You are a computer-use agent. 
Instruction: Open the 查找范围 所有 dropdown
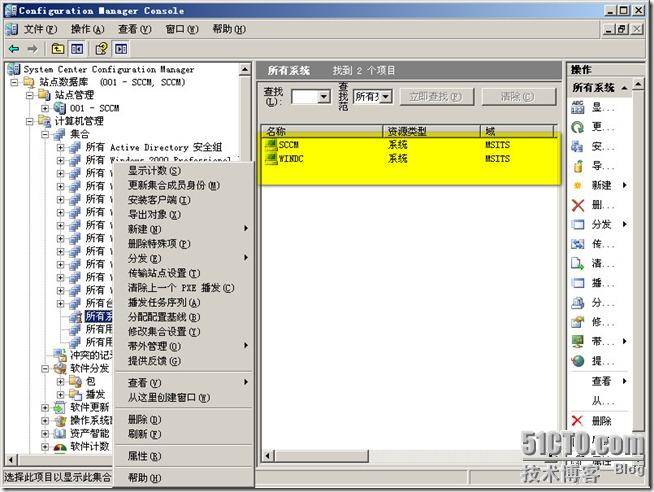386,97
